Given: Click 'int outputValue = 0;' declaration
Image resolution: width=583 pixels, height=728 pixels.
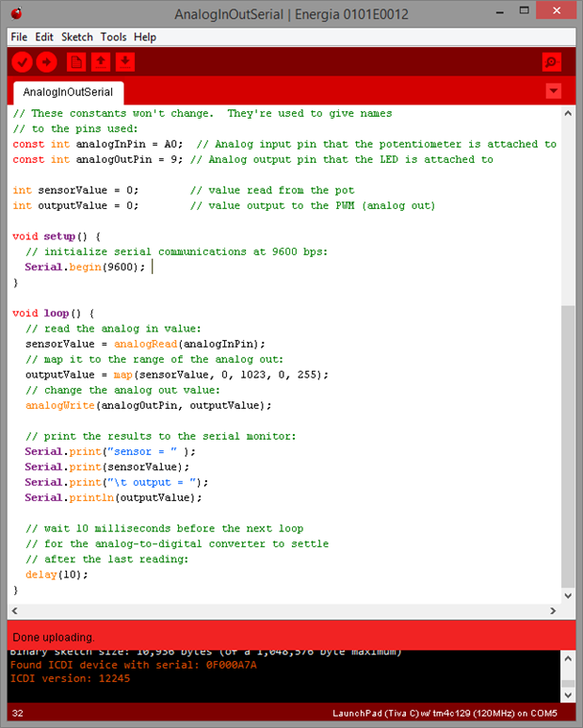Looking at the screenshot, I should pyautogui.click(x=75, y=205).
